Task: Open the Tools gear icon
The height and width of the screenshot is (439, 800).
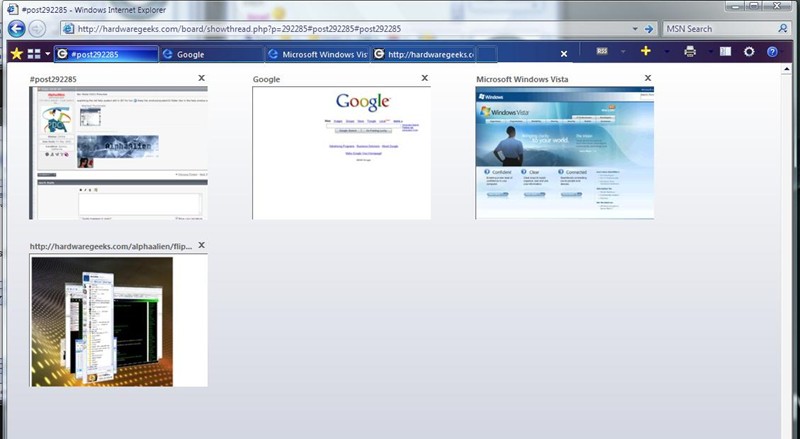Action: 749,52
